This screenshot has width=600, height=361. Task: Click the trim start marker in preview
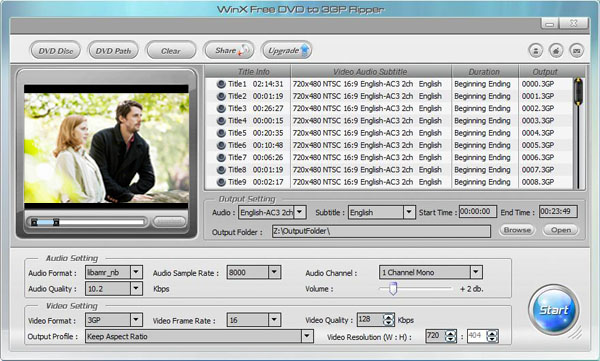tap(34, 222)
